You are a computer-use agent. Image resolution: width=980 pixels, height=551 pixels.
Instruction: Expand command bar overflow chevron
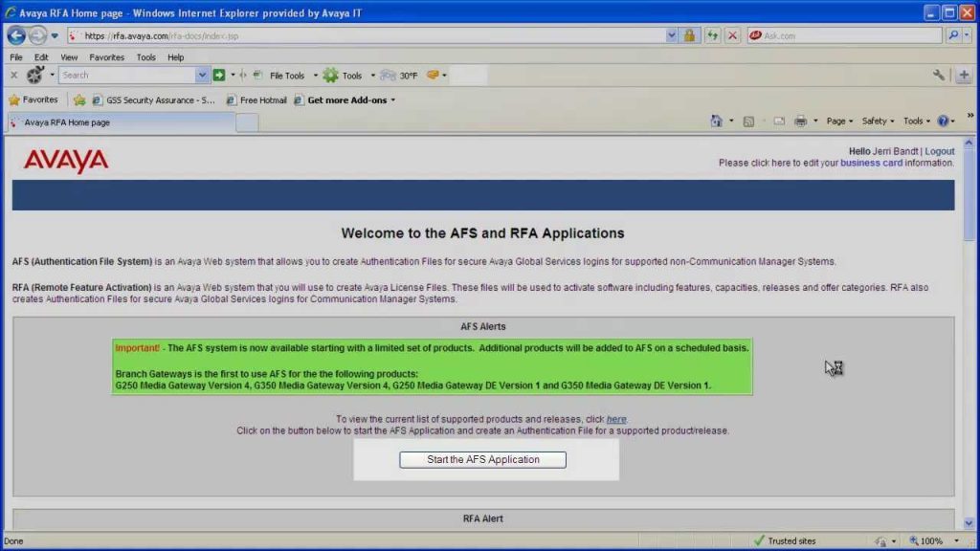[970, 116]
